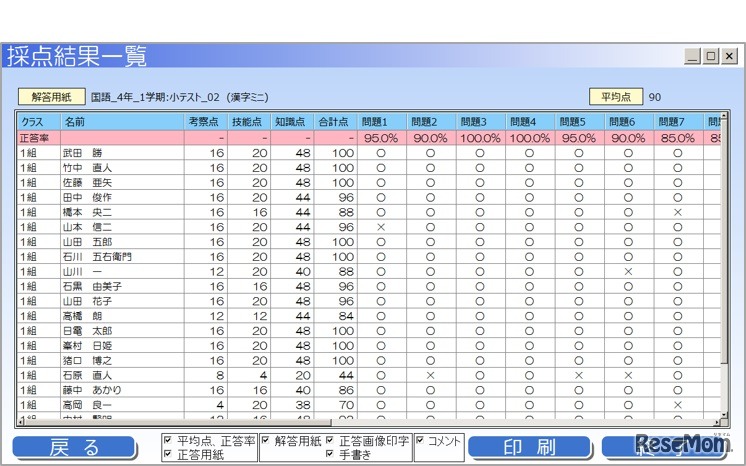
Task: Click the × mark for 橋本 央二 問題7
Action: point(678,212)
